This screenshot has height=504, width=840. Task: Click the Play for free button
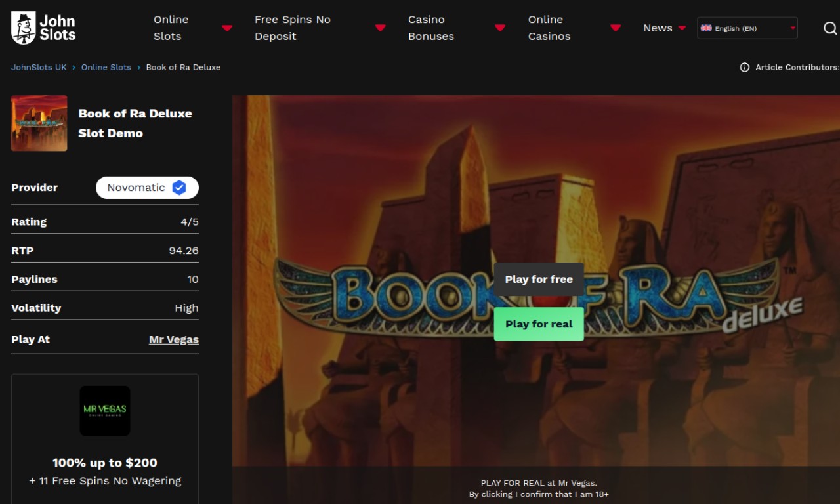[539, 280]
